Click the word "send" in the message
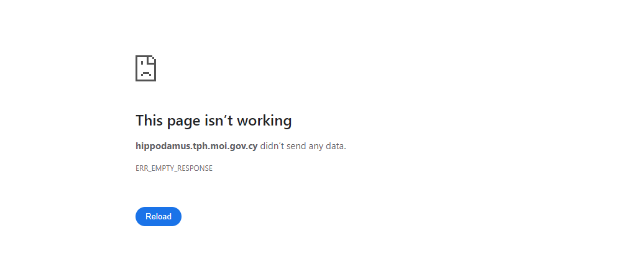 coord(296,146)
